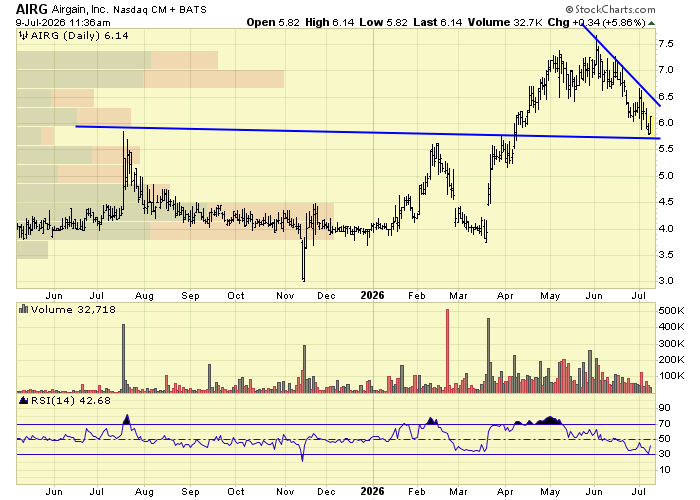This screenshot has height=500, width=700.
Task: Click the AIRG (Daily) 6.14 legend label
Action: pos(79,36)
